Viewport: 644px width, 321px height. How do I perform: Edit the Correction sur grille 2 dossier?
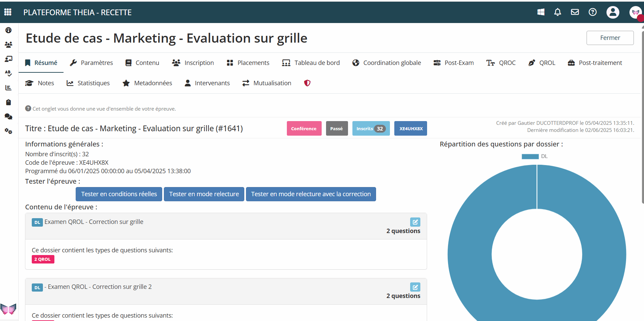[415, 287]
